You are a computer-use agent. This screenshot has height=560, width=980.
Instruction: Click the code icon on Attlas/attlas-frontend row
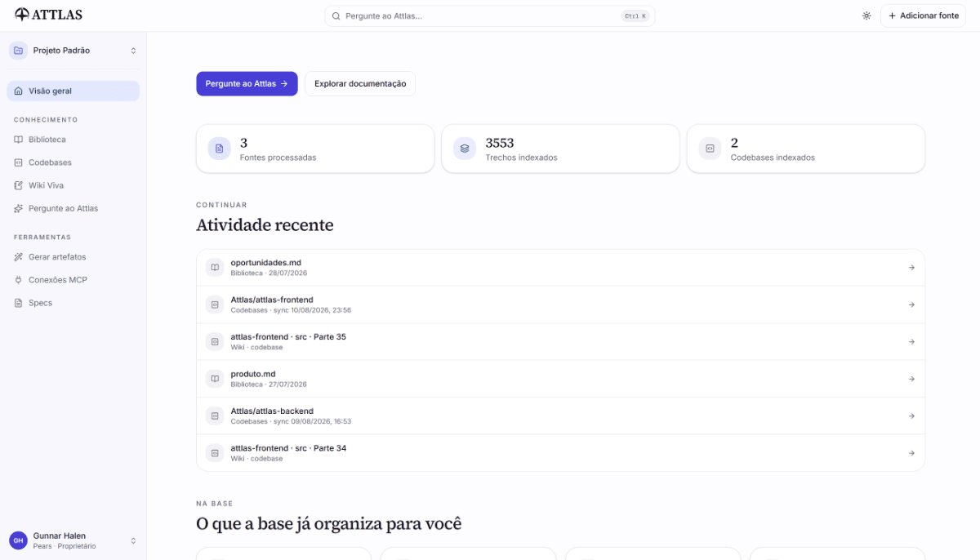tap(214, 304)
